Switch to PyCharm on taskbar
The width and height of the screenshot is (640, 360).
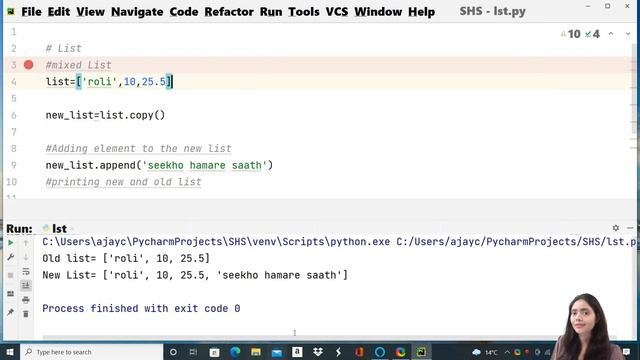click(421, 352)
